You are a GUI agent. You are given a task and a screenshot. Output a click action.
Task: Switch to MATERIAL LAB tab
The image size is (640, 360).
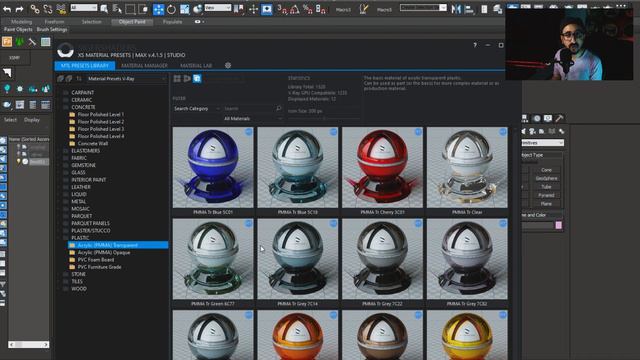pos(196,65)
